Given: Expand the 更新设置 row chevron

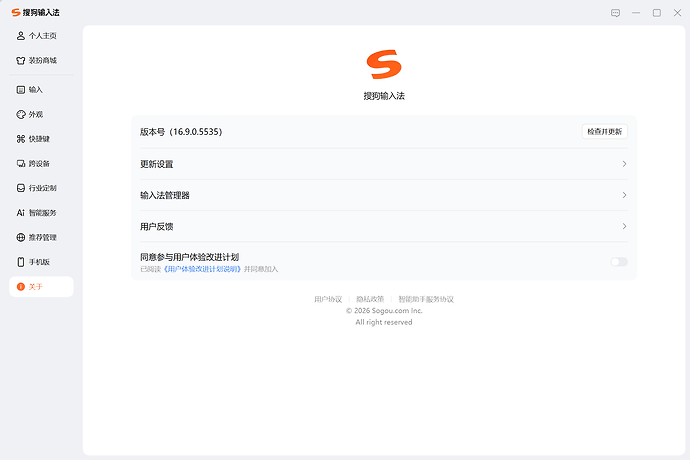Looking at the screenshot, I should click(x=624, y=164).
